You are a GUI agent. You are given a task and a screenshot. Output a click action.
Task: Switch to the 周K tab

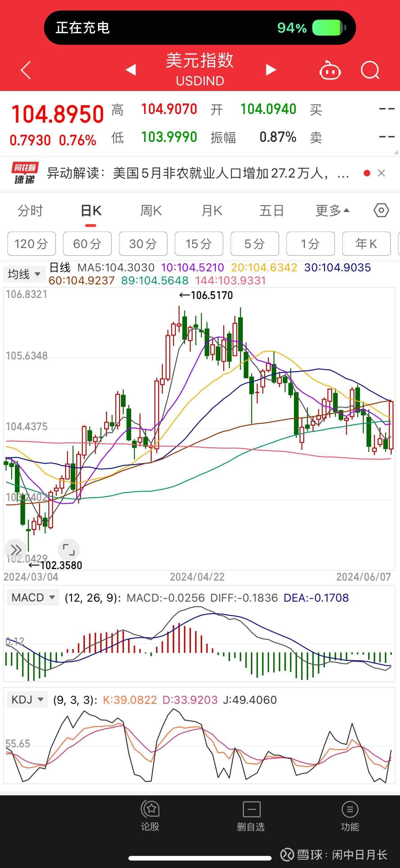[x=151, y=210]
